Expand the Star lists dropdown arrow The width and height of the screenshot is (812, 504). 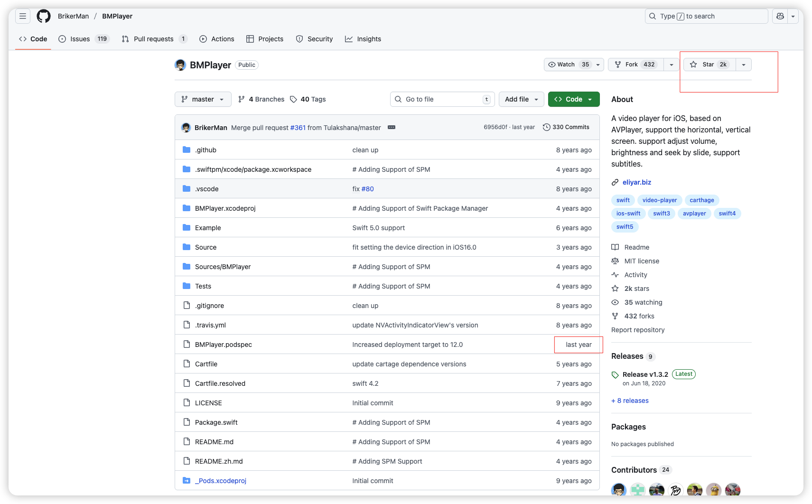744,65
